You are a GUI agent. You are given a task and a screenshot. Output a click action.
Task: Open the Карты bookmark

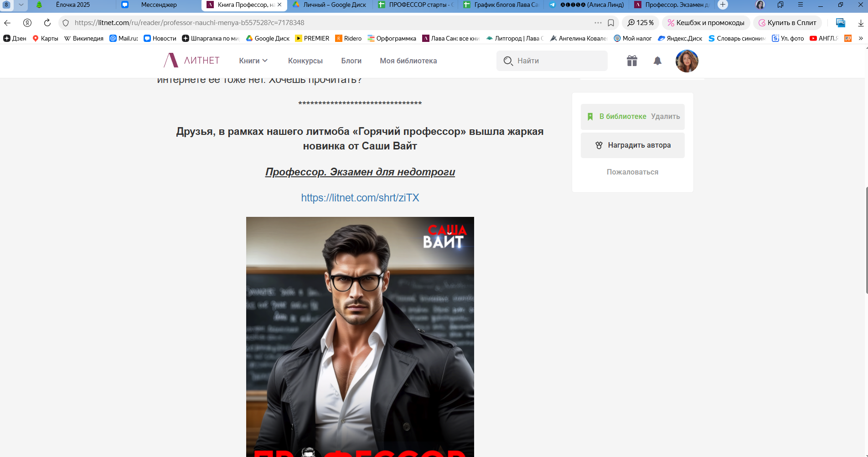(46, 38)
